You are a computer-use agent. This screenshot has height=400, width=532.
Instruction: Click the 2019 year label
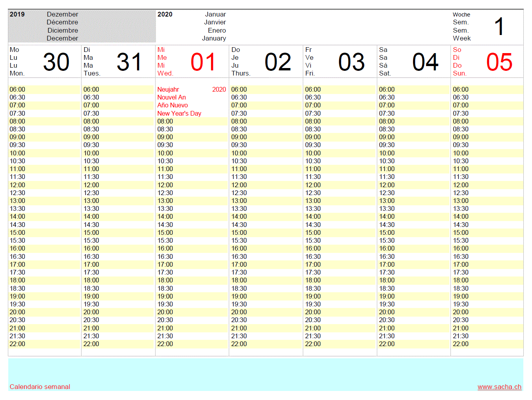[17, 15]
